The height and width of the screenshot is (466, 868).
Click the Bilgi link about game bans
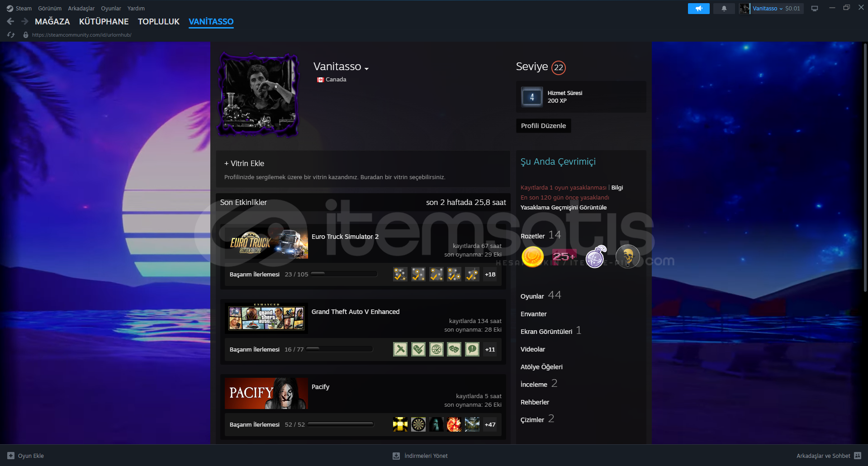coord(617,188)
